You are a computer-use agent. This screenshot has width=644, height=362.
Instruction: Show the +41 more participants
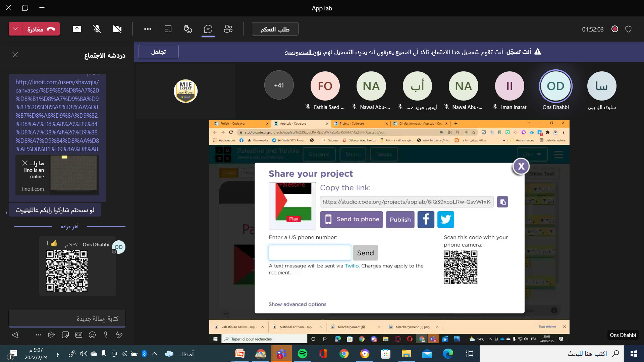(279, 85)
